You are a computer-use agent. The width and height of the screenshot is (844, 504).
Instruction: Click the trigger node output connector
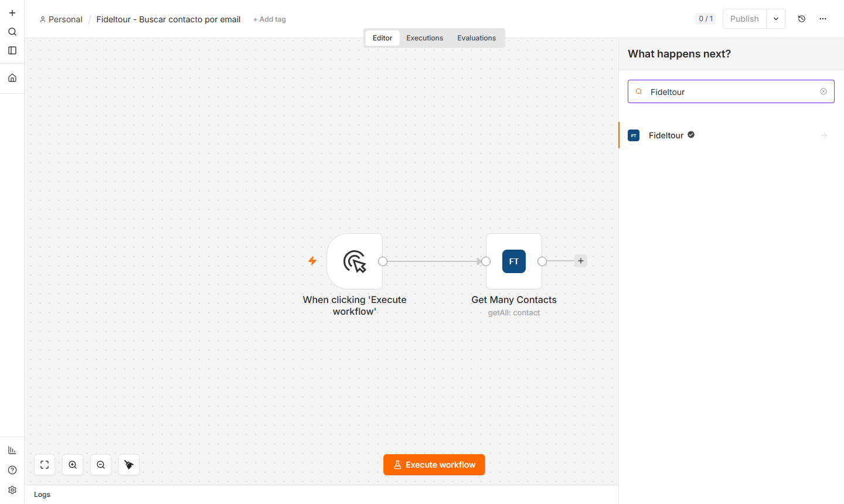(383, 261)
